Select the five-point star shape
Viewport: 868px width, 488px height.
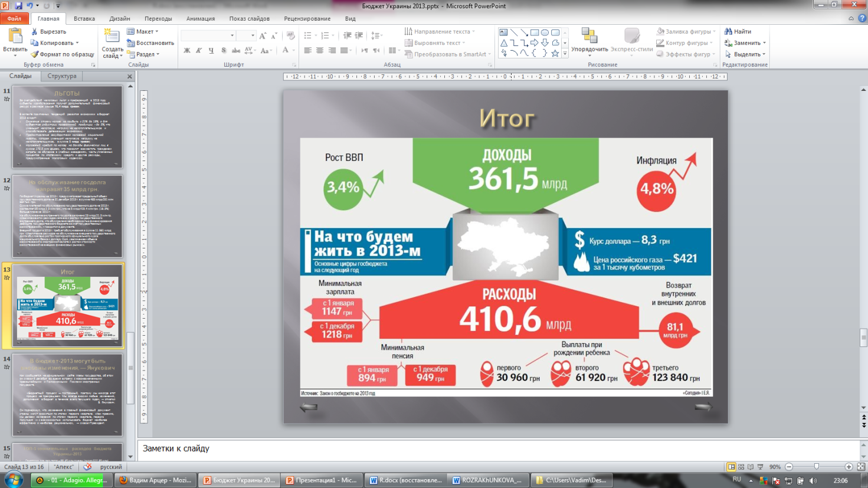coord(555,53)
